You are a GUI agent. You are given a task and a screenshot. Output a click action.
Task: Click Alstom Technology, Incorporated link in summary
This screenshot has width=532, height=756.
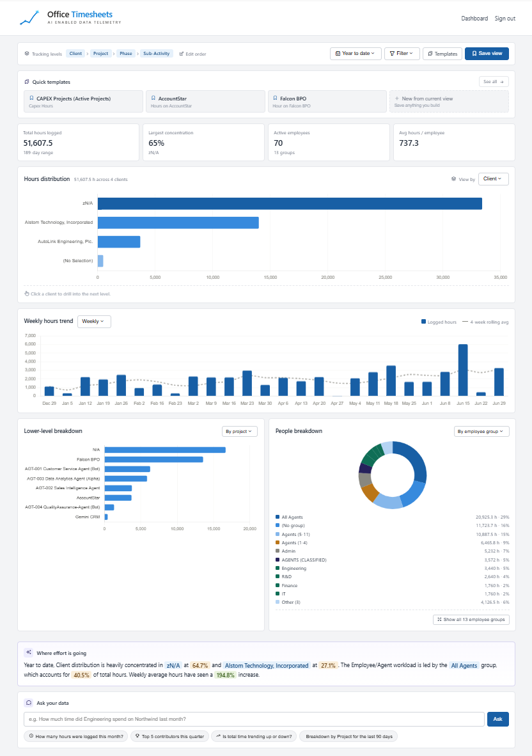[267, 665]
